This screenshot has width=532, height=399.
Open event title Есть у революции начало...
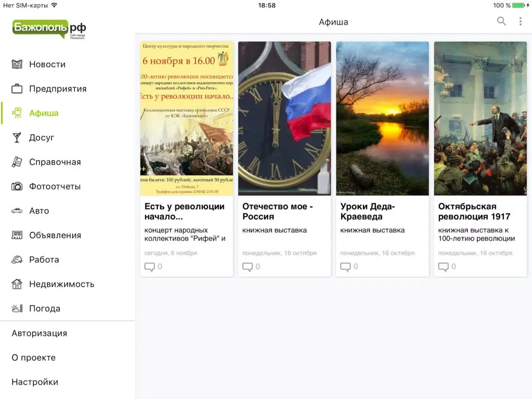pos(185,211)
